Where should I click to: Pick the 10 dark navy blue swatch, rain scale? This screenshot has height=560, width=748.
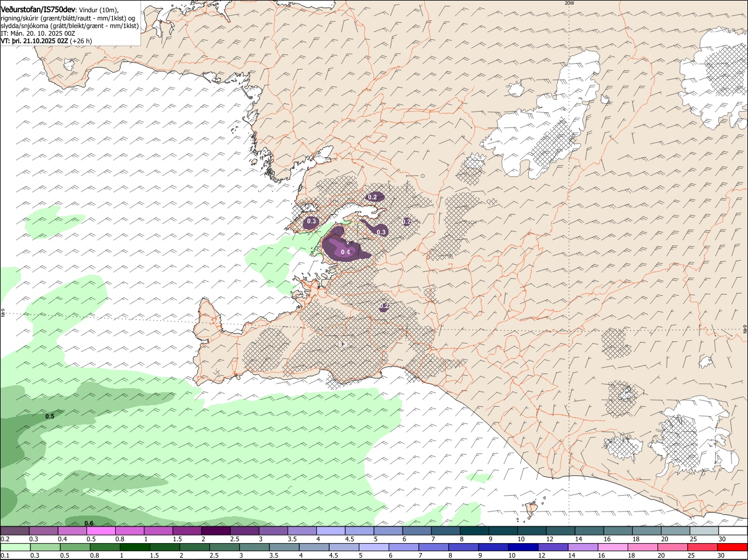[x=524, y=547]
